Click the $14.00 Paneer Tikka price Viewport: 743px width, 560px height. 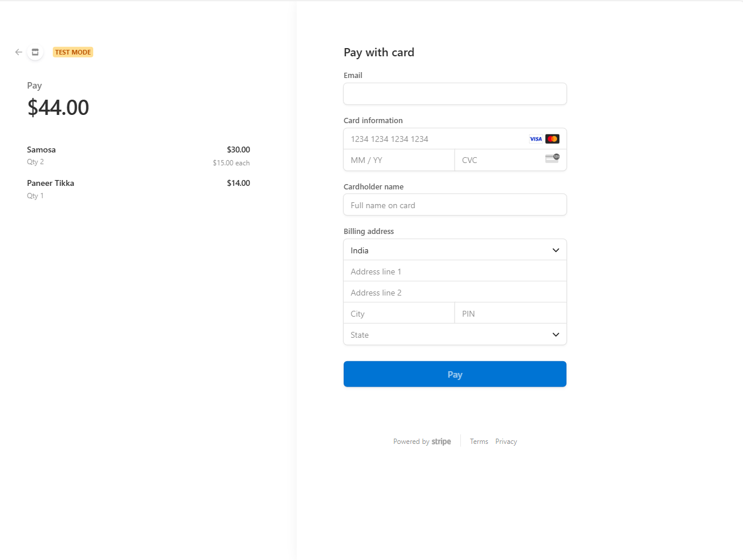point(239,183)
